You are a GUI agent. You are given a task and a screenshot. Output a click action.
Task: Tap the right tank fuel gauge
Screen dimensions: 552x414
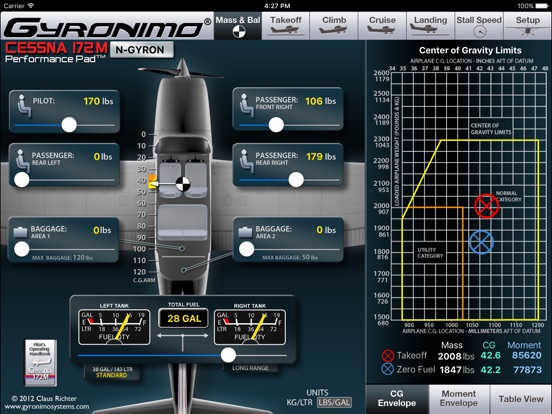[x=250, y=327]
